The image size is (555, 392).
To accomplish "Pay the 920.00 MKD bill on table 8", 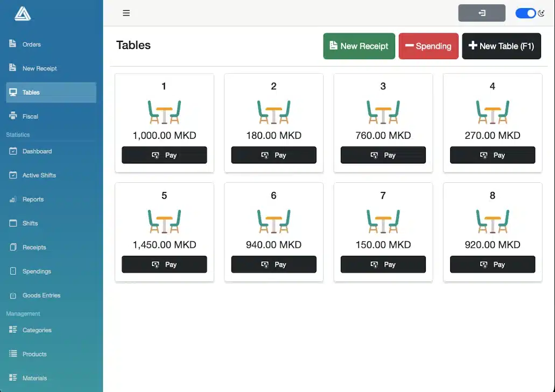I will click(492, 264).
